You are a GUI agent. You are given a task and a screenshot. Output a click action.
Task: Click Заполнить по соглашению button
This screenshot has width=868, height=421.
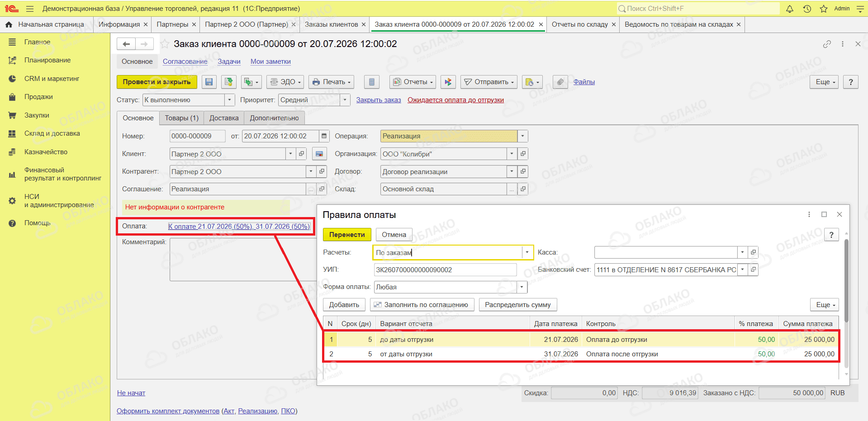(422, 305)
